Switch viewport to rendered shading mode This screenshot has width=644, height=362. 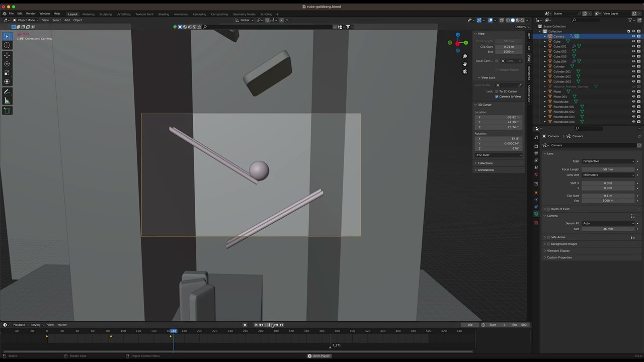click(522, 20)
